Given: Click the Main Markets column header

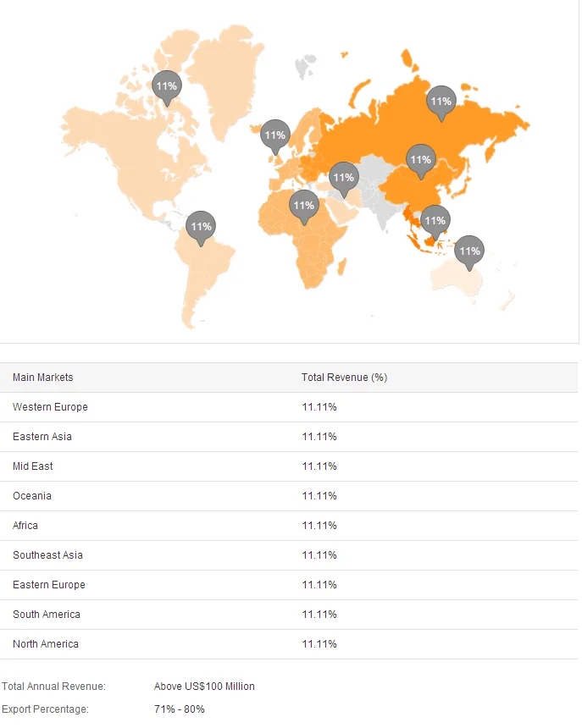Looking at the screenshot, I should (x=43, y=378).
